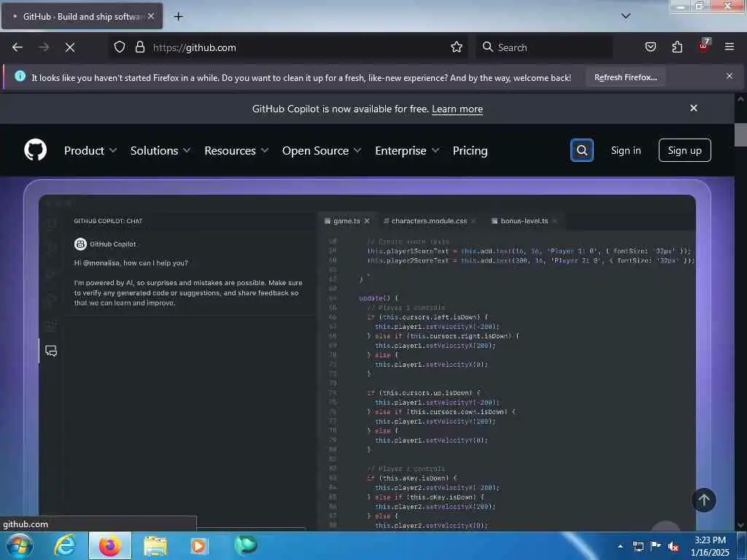Click 'GITHUB COPILOT: CHAT' panel header

pyautogui.click(x=108, y=221)
